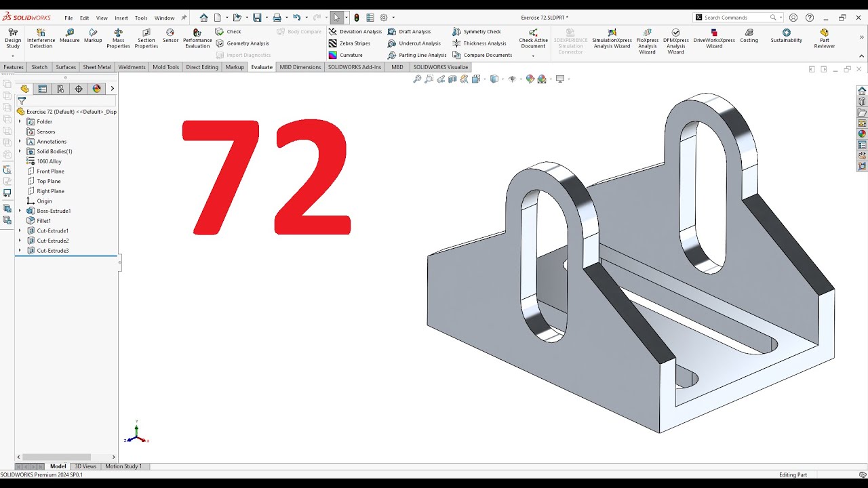Click the feature tree horizontal scrollbar
The height and width of the screenshot is (488, 868).
click(x=57, y=457)
